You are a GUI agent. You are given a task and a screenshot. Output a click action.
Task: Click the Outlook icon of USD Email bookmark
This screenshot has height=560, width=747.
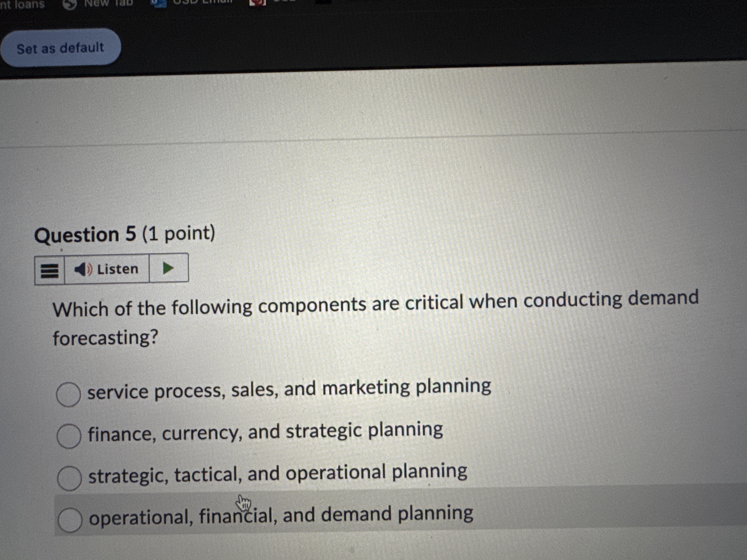tap(159, 3)
